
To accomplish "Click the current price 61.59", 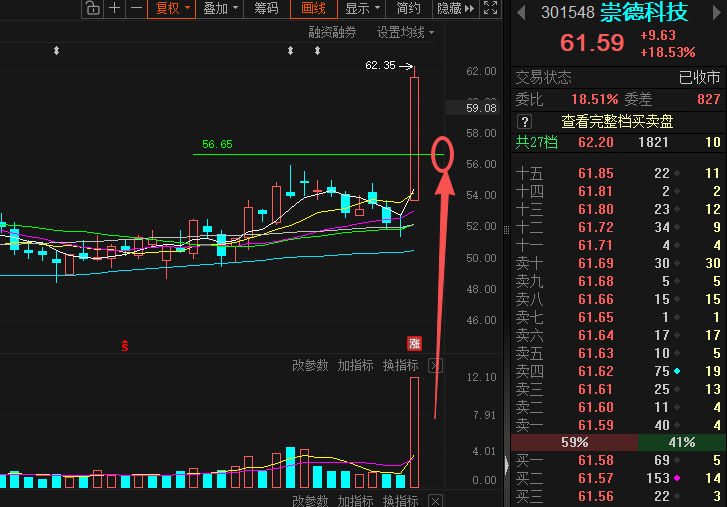I will pos(592,43).
